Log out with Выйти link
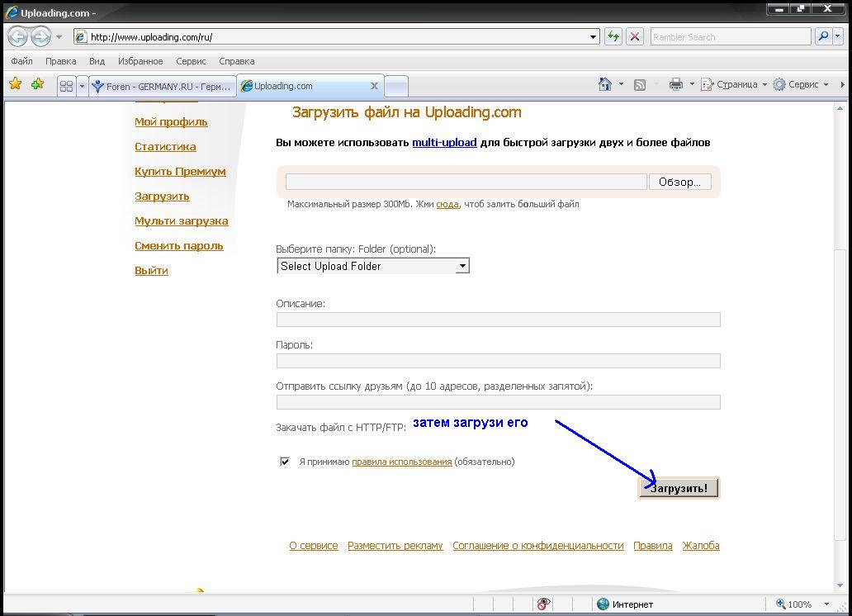Screen dimensions: 852x616 pos(151,270)
